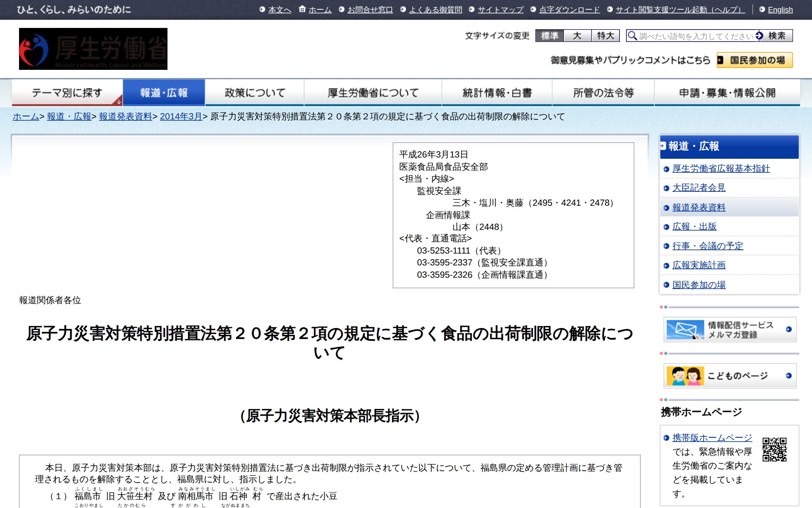
Task: Click the home icon in top bar
Action: [x=302, y=9]
